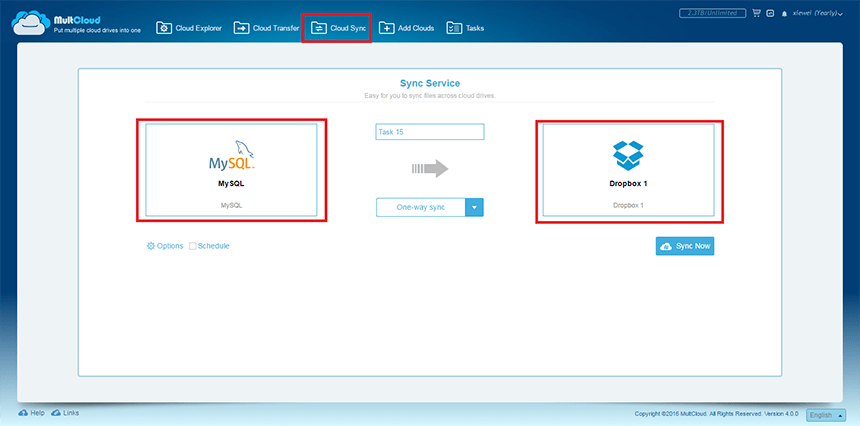Click the notification bell icon

click(782, 14)
